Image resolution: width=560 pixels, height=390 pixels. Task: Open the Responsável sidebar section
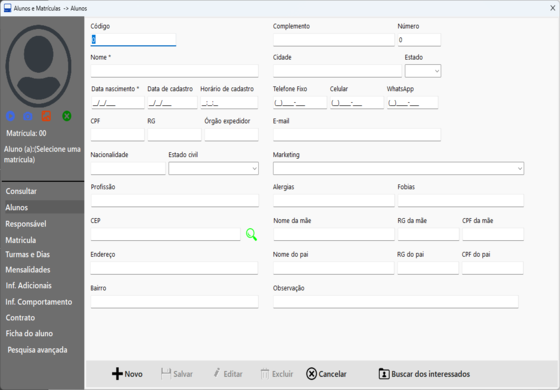[x=26, y=224]
